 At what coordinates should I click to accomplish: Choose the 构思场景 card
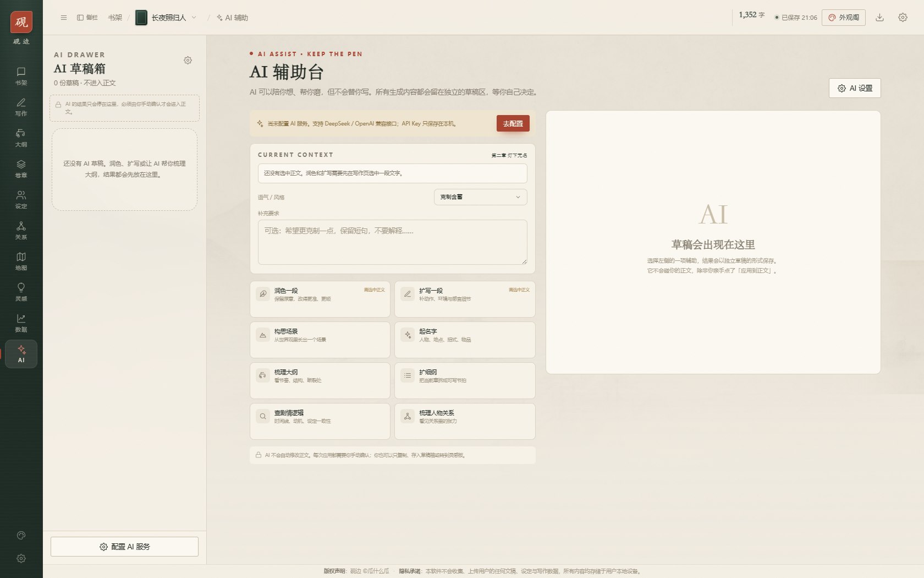coord(320,340)
